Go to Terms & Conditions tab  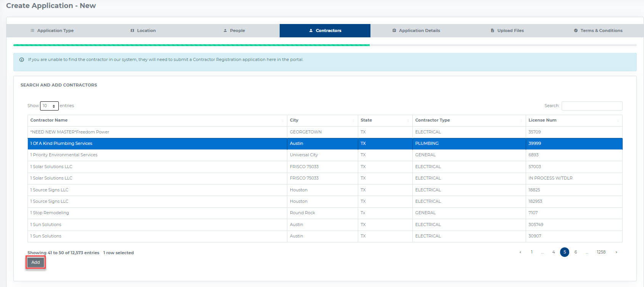coord(598,30)
